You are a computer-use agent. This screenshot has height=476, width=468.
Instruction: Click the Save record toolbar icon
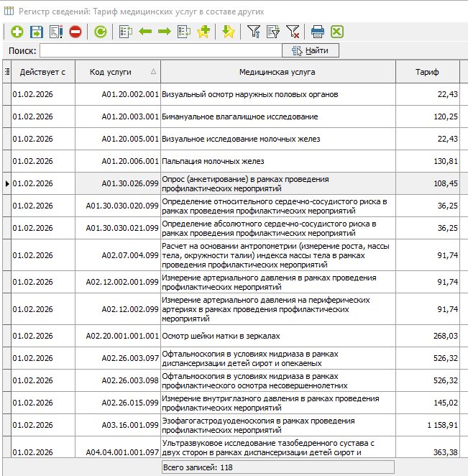coord(36,32)
